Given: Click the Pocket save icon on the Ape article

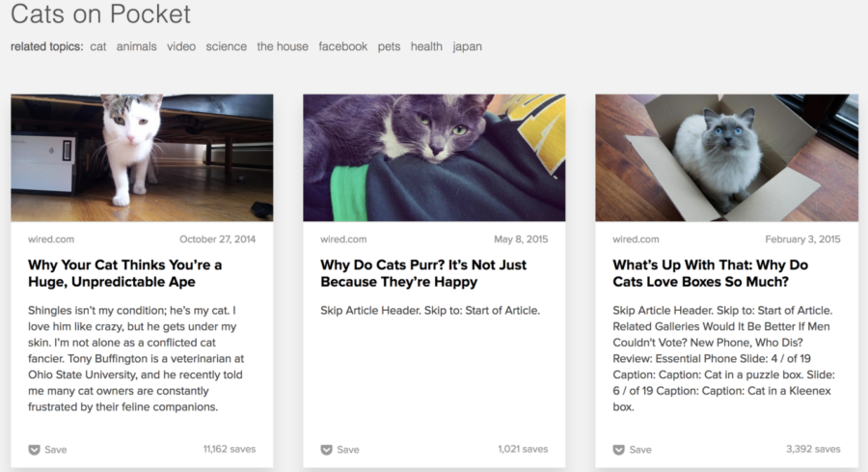Looking at the screenshot, I should [35, 449].
